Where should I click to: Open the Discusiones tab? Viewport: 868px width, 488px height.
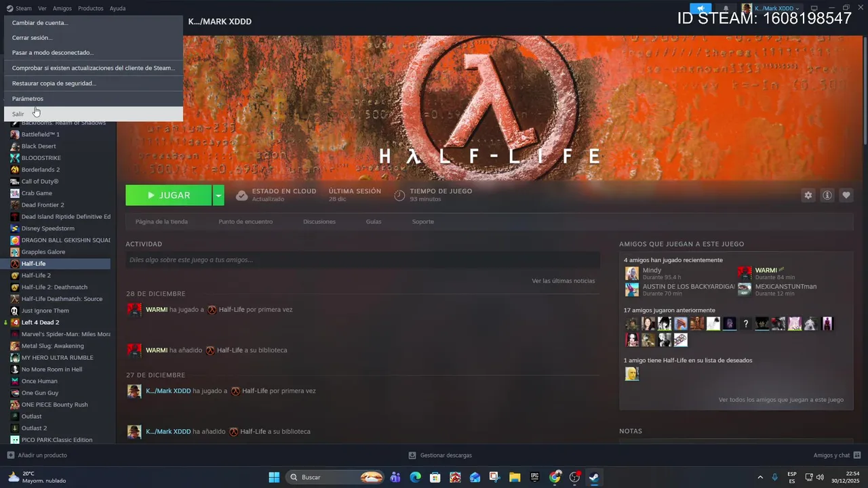tap(319, 222)
